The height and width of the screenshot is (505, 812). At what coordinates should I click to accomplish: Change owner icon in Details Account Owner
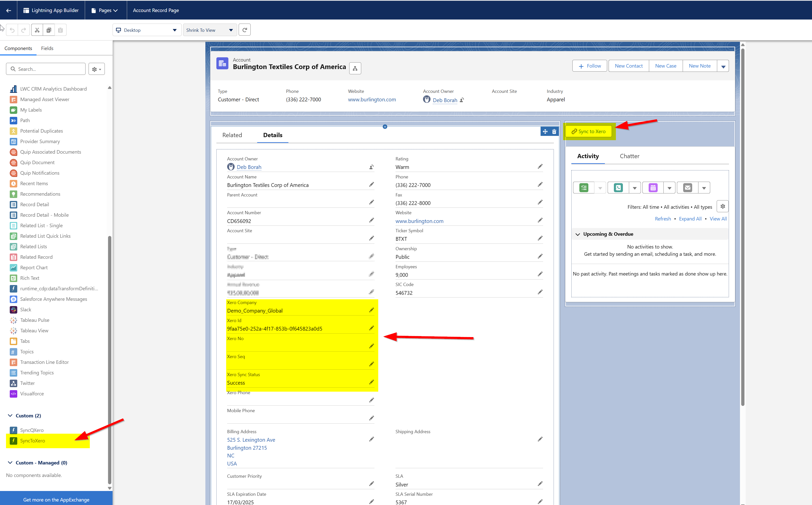click(x=371, y=167)
